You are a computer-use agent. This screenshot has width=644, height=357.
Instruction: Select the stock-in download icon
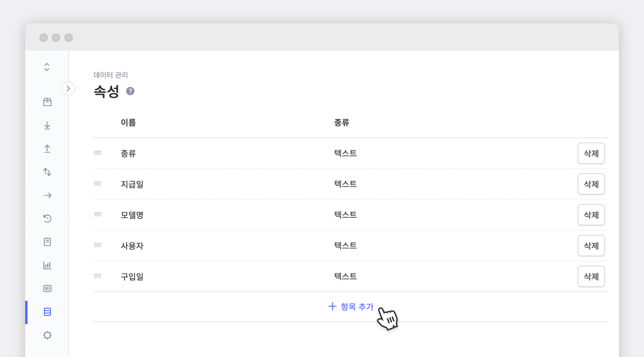click(x=47, y=125)
